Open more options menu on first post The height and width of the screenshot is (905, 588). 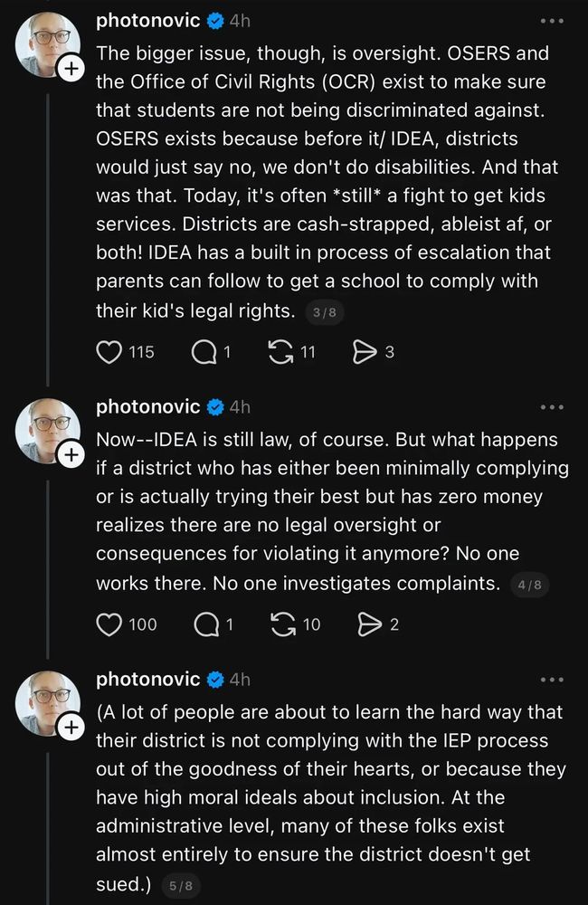[552, 21]
